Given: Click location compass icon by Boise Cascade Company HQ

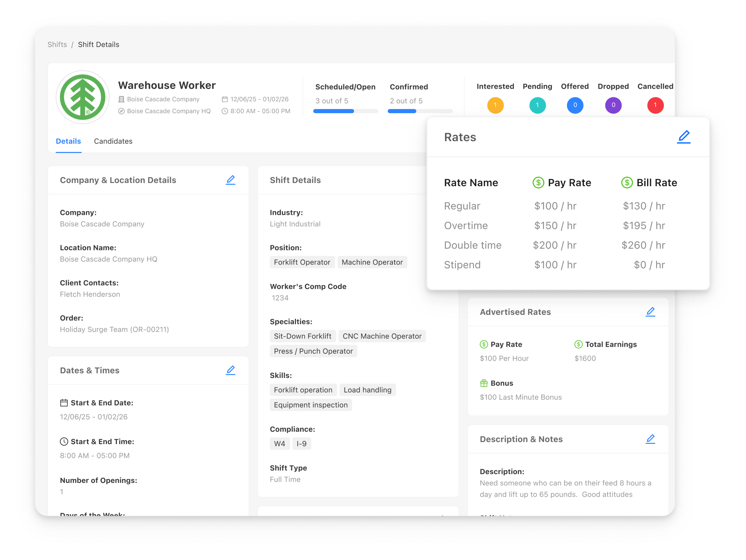Looking at the screenshot, I should tap(121, 111).
